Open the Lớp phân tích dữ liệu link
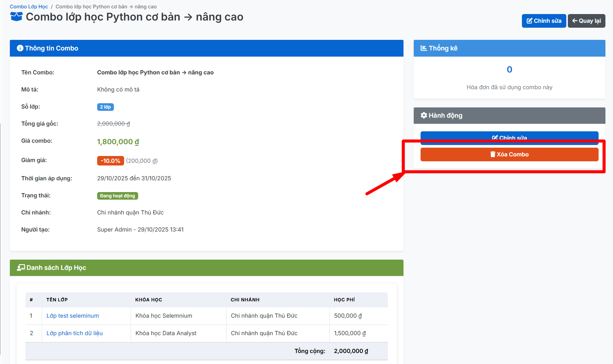 point(74,333)
